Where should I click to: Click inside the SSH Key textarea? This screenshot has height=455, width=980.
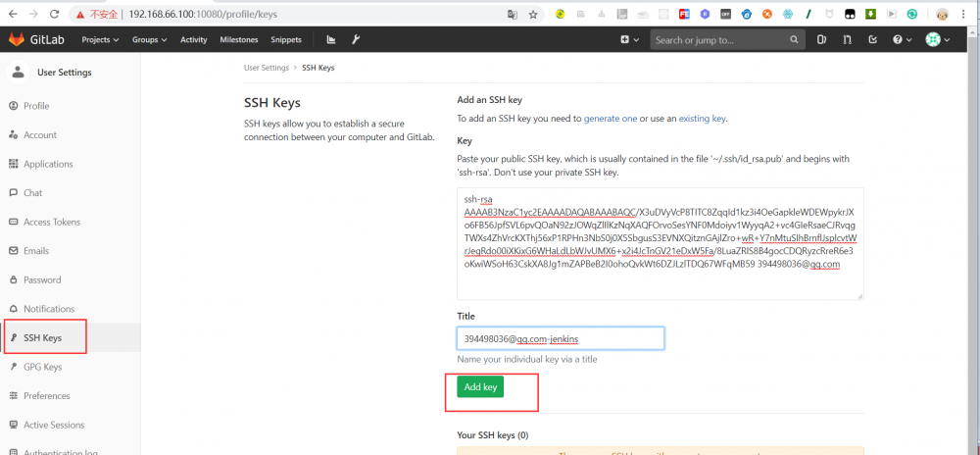[660, 244]
